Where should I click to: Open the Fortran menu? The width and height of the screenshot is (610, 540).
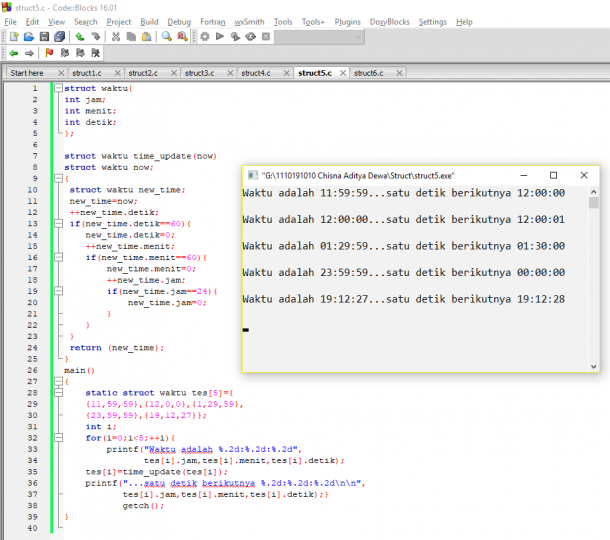pyautogui.click(x=213, y=22)
